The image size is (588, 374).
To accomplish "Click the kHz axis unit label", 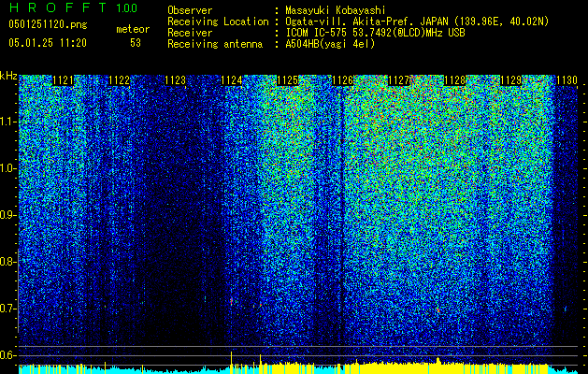I will [8, 76].
